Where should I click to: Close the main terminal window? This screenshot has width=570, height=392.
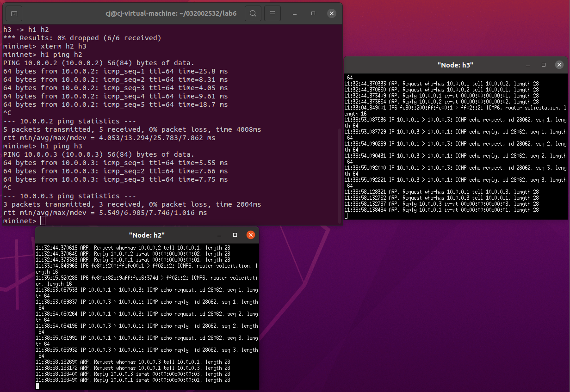[x=331, y=13]
